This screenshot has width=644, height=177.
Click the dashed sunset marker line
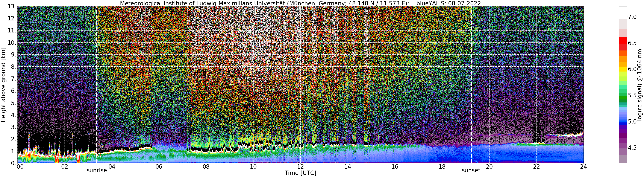coord(471,85)
